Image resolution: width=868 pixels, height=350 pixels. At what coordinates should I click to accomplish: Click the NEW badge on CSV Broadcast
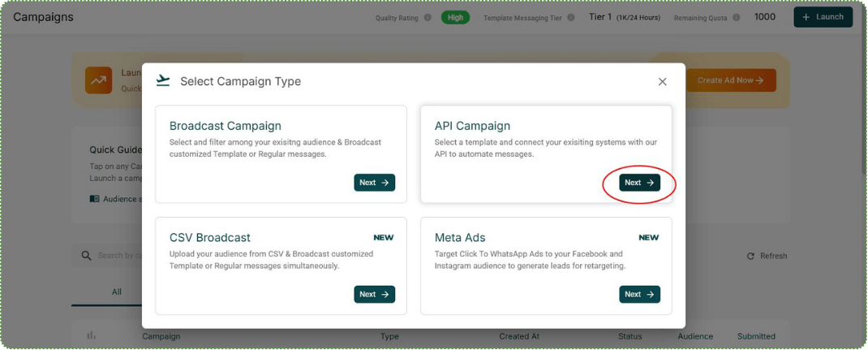point(384,238)
